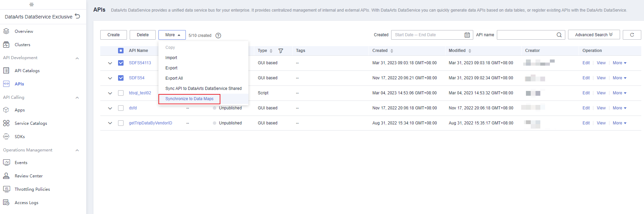Toggle the select-all checkbox in table header
Image resolution: width=644 pixels, height=214 pixels.
point(121,51)
